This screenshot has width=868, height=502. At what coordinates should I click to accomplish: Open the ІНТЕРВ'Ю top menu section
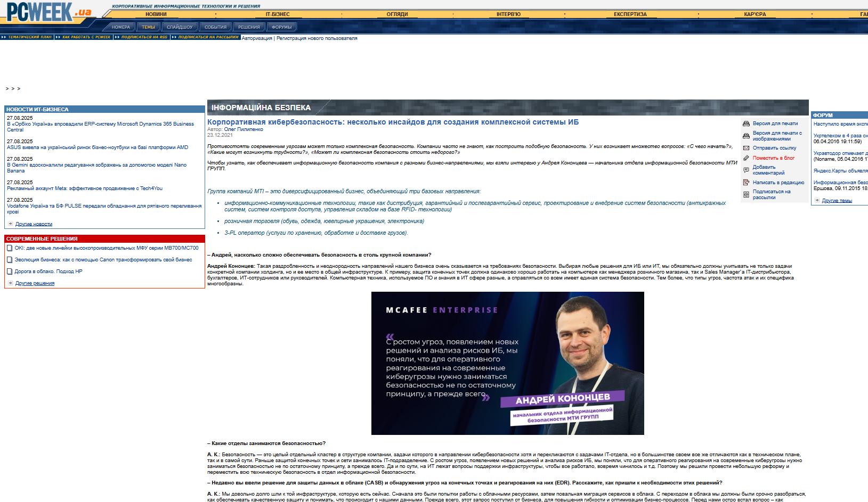[x=508, y=14]
